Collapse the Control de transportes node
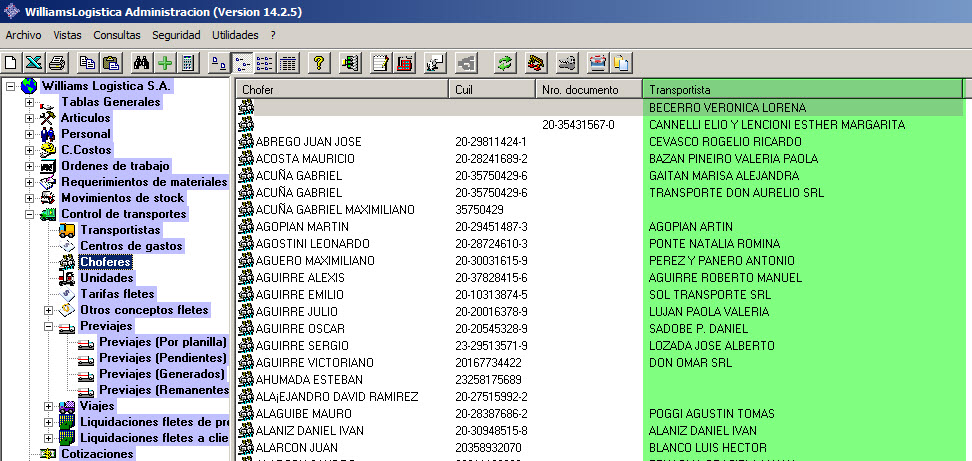Image resolution: width=972 pixels, height=461 pixels. pos(29,214)
